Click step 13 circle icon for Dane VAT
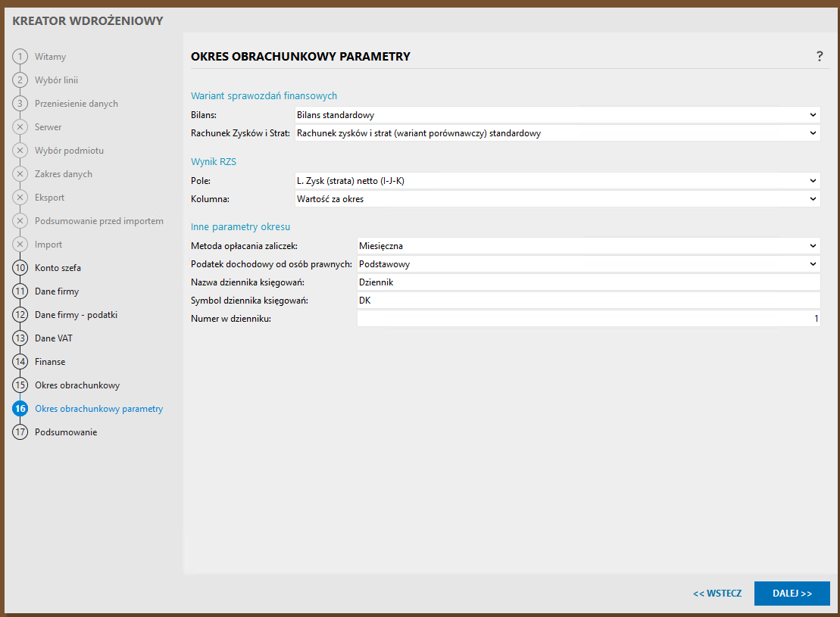 pyautogui.click(x=20, y=338)
